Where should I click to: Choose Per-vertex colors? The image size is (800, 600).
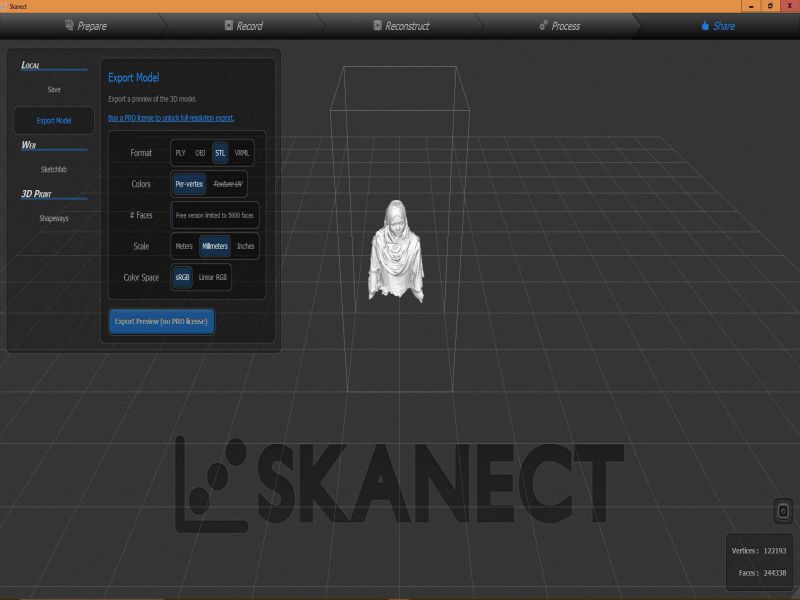189,184
